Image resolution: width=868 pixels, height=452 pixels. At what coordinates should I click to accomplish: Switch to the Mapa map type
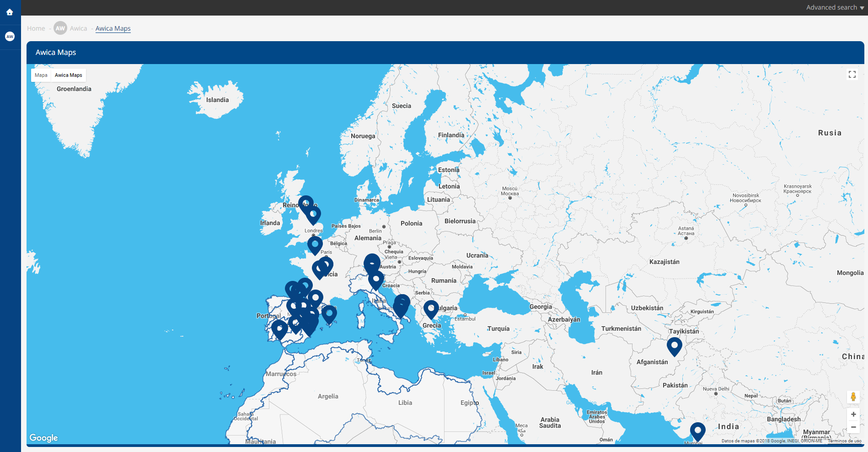tap(41, 75)
